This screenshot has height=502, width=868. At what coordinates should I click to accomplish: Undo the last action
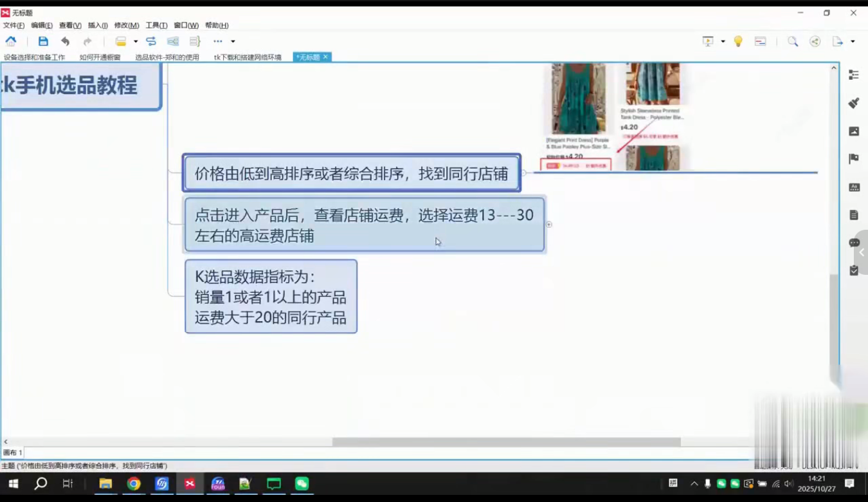click(x=64, y=41)
